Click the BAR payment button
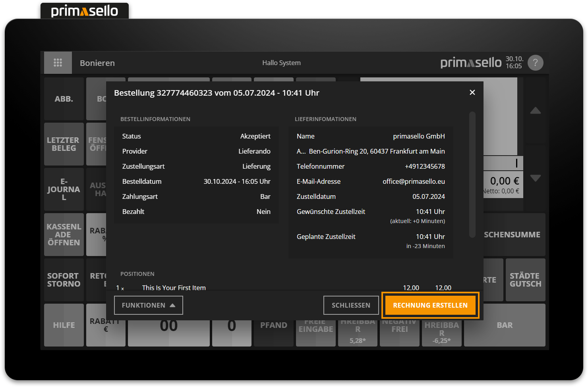 point(505,325)
